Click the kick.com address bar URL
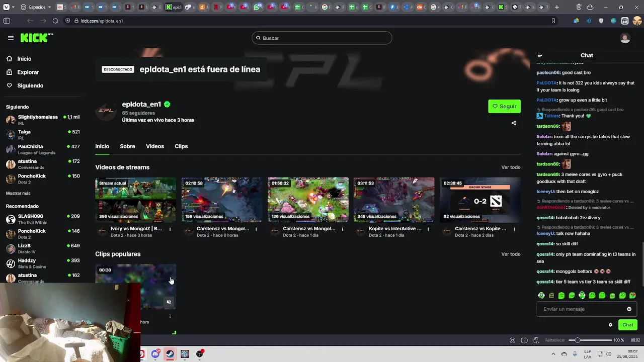The width and height of the screenshot is (644, 362). (x=102, y=21)
